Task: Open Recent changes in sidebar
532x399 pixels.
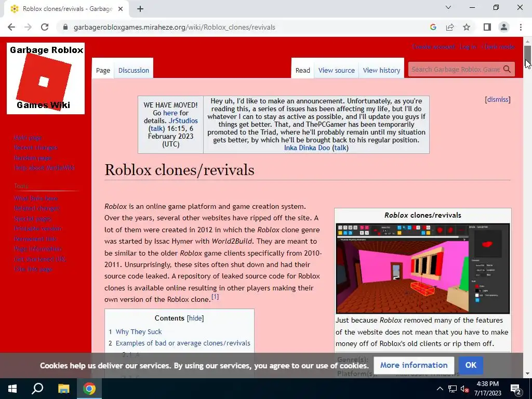Action: coord(36,148)
